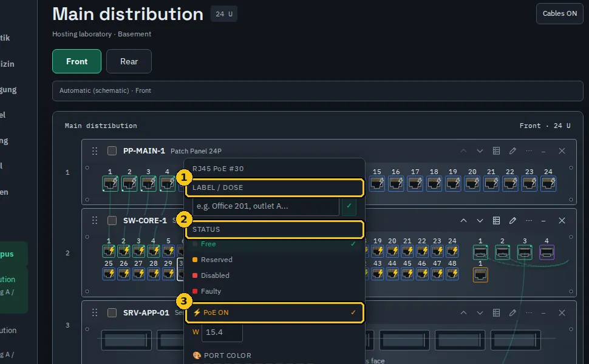Image resolution: width=589 pixels, height=364 pixels.
Task: Click the label field 'e.g. Office 201, outlet A...'
Action: 265,206
